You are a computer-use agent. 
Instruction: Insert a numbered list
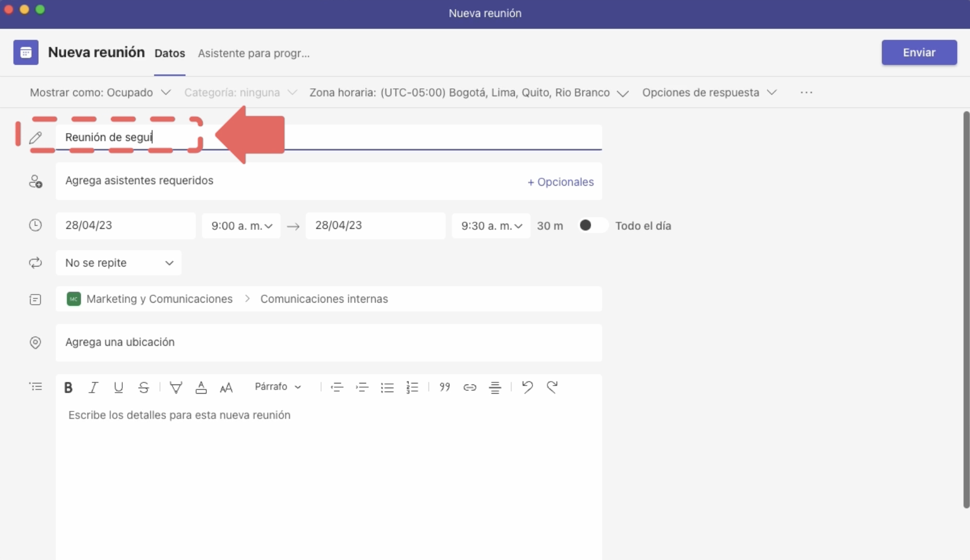pos(412,387)
